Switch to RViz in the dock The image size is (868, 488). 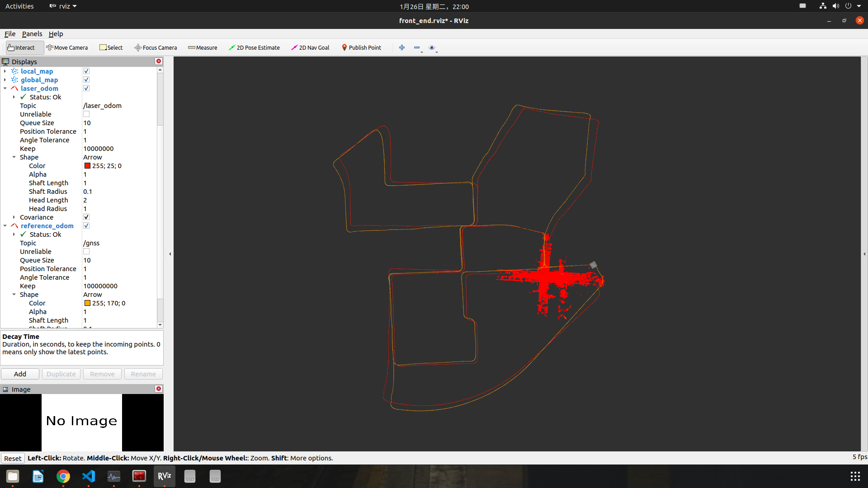[165, 476]
